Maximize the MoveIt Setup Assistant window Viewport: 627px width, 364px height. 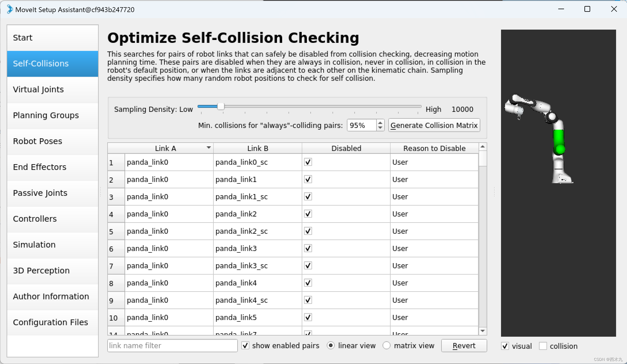click(x=587, y=9)
